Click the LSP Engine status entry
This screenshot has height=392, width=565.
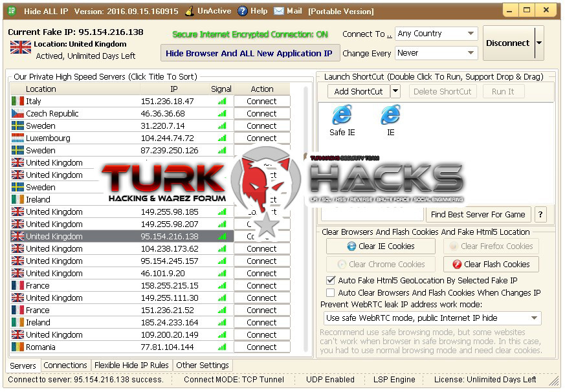(x=394, y=380)
